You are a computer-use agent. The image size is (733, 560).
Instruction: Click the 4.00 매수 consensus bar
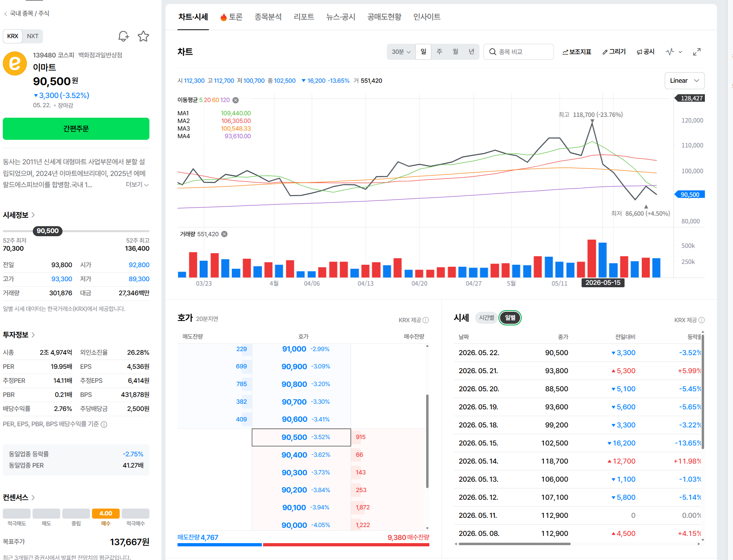(x=106, y=513)
